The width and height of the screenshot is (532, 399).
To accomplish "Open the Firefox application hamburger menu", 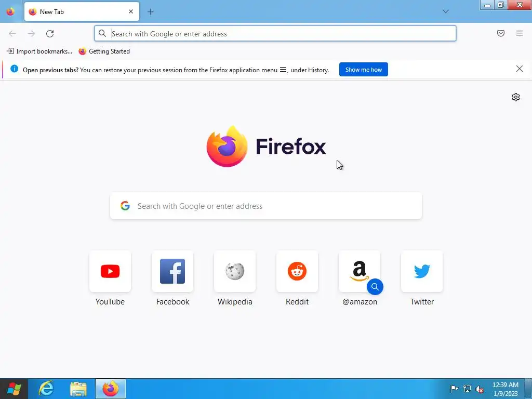I will [x=520, y=33].
